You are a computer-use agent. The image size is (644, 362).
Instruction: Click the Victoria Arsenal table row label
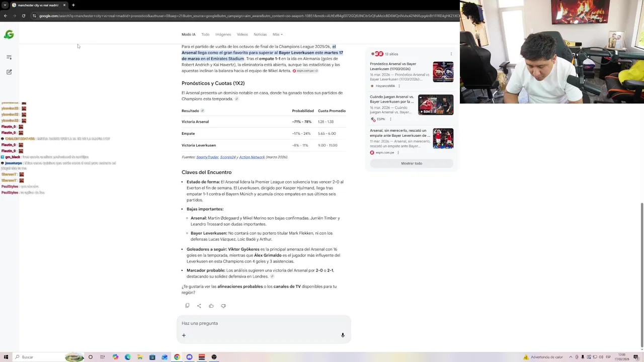195,122
